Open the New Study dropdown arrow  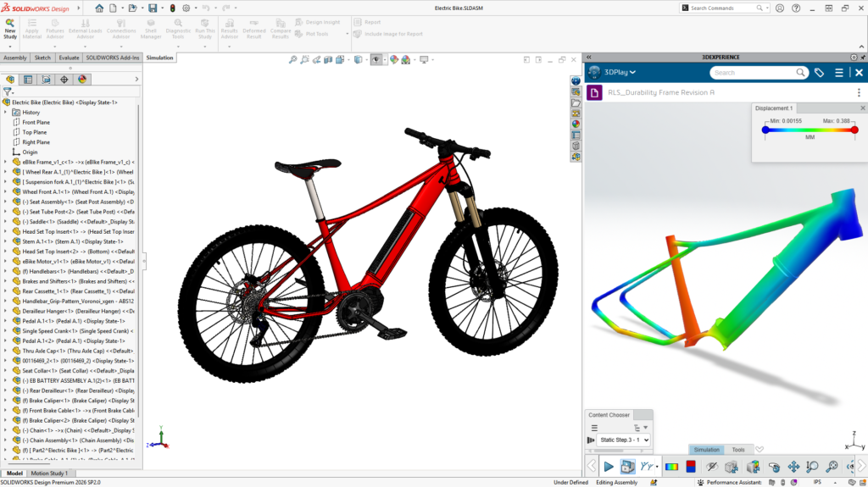click(10, 47)
